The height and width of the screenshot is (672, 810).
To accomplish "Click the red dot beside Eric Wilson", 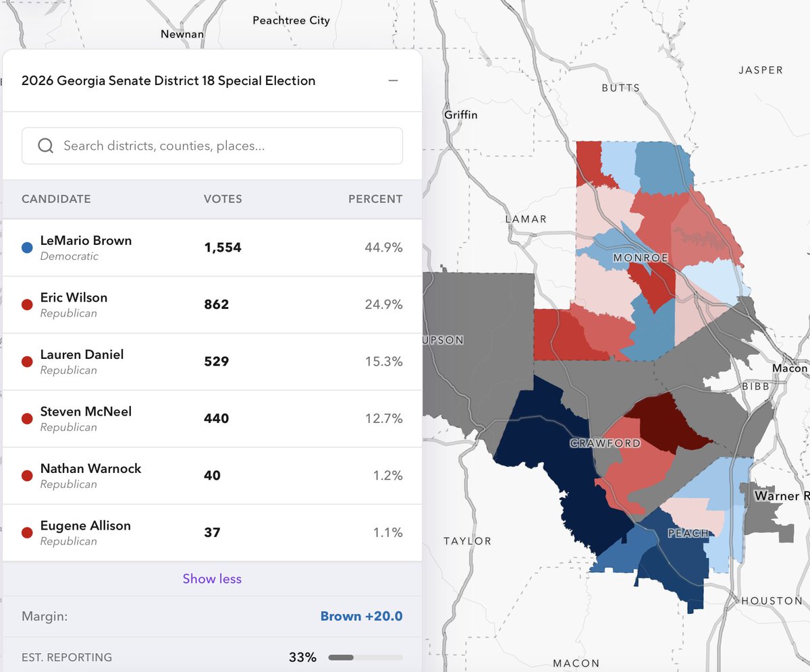I will (27, 305).
